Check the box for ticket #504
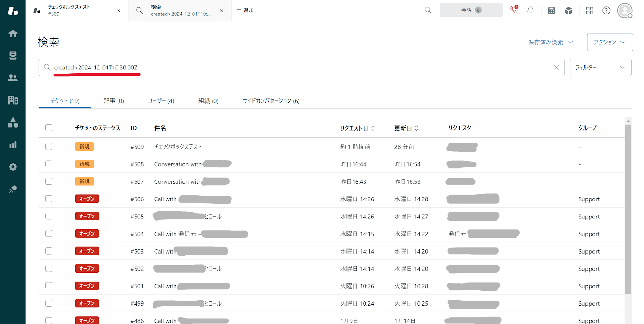This screenshot has height=324, width=644. pyautogui.click(x=49, y=233)
